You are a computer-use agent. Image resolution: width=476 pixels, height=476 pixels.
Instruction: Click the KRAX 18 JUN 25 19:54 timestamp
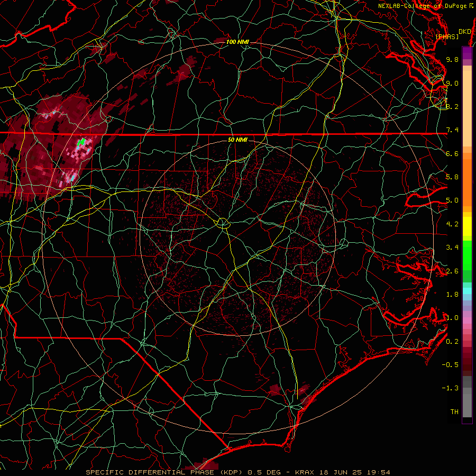coord(342,472)
